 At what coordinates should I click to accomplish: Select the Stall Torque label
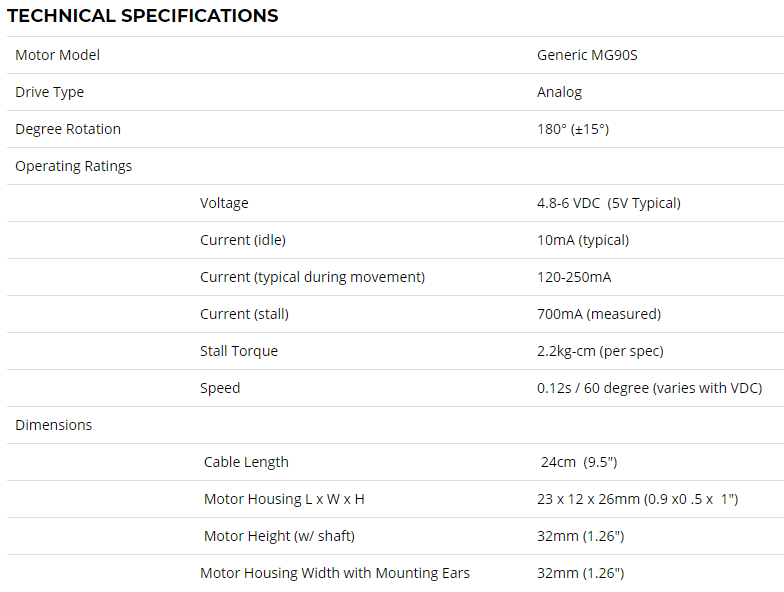(238, 352)
